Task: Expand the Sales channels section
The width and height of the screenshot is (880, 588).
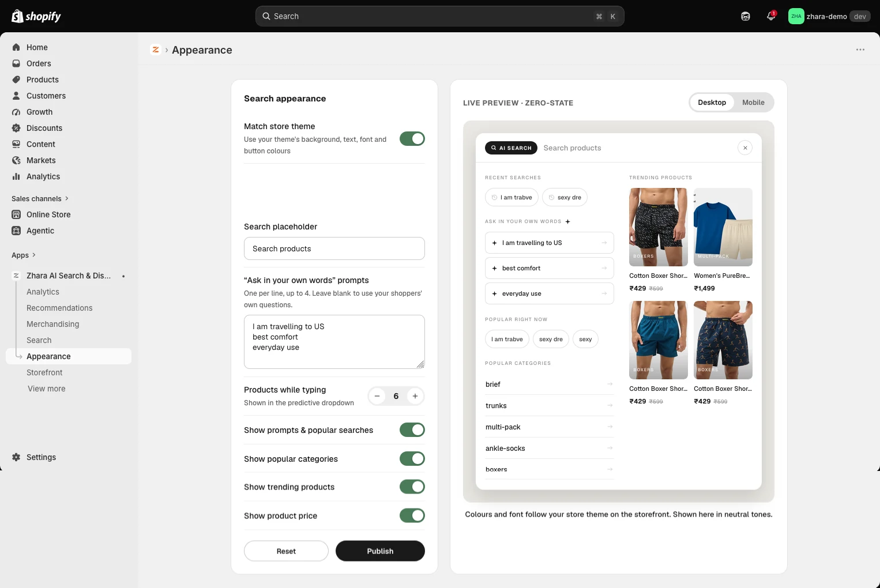Action: [x=40, y=198]
